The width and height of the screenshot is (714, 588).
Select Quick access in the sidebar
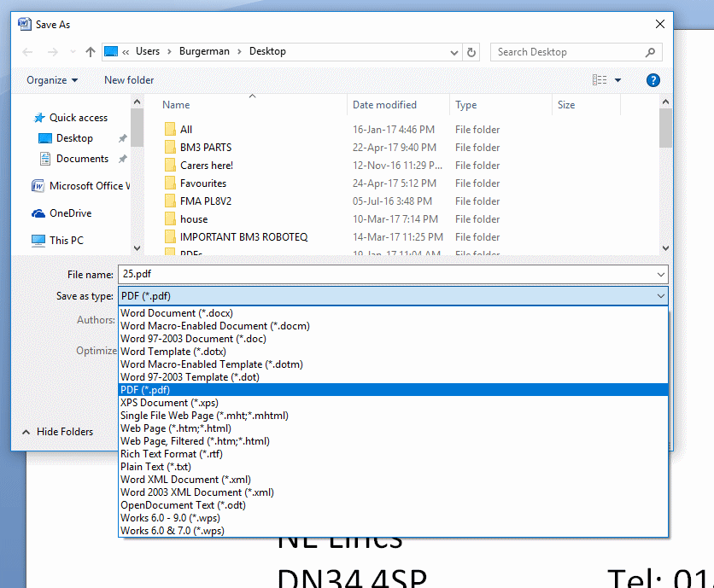78,118
